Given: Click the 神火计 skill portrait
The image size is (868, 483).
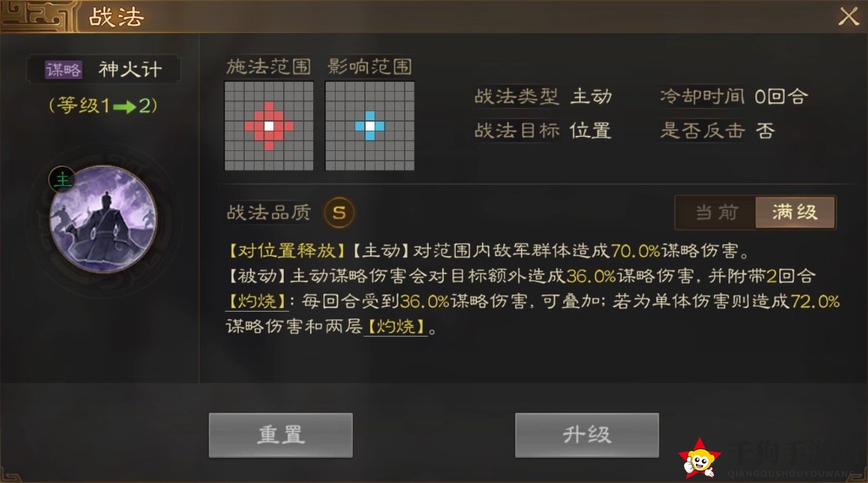Looking at the screenshot, I should [103, 219].
